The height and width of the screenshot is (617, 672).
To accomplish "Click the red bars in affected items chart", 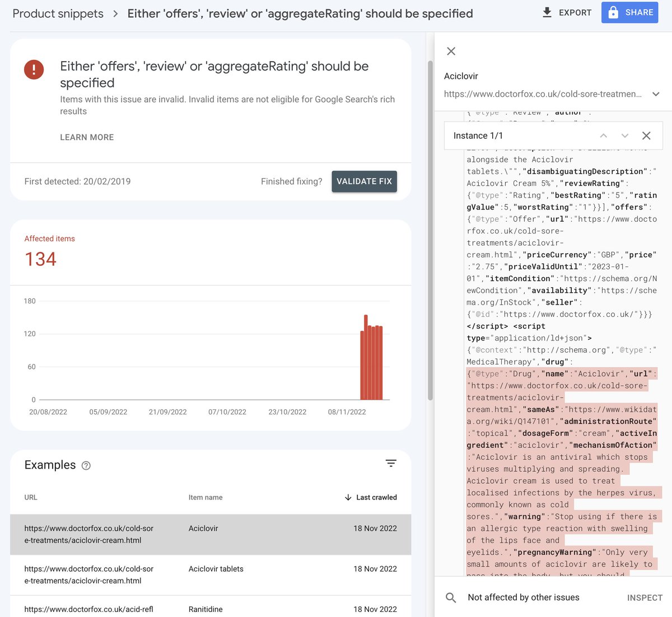I will 372,357.
